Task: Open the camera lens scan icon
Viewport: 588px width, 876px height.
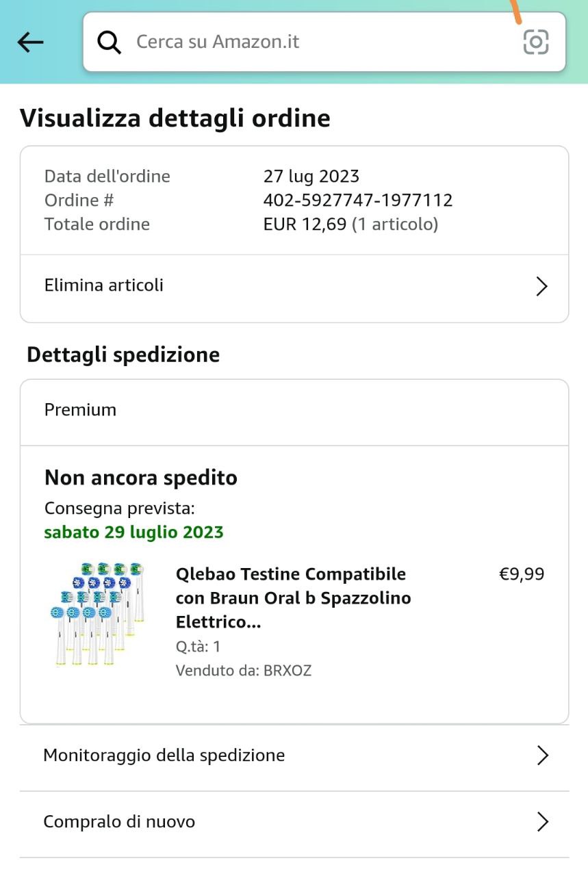Action: click(536, 42)
